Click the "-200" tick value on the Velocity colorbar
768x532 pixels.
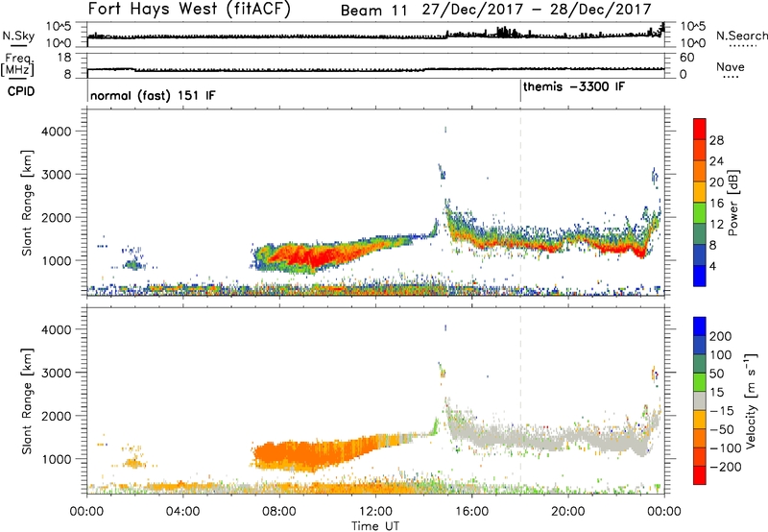[x=726, y=467]
